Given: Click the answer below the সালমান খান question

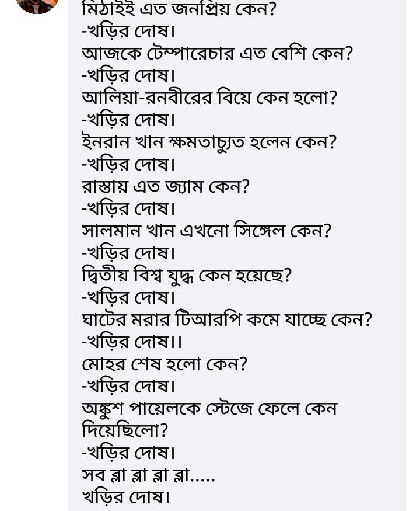Looking at the screenshot, I should click(x=128, y=253).
